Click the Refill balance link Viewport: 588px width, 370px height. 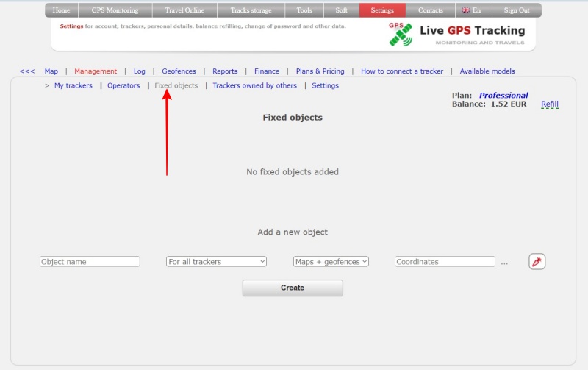point(550,104)
